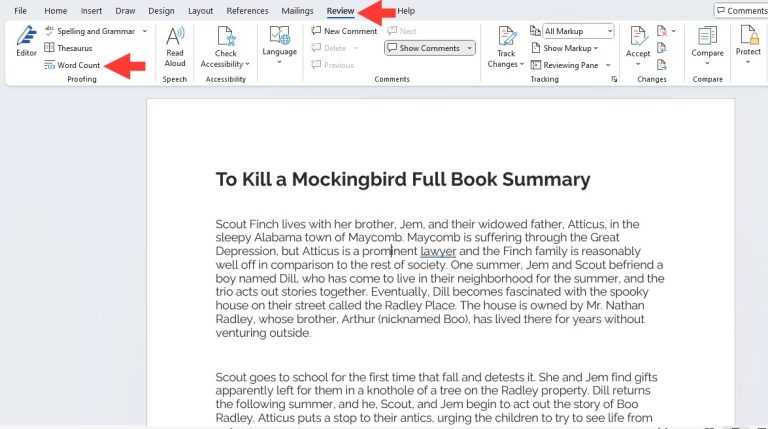Expand Reject dropdown arrow
768x429 pixels.
[673, 31]
